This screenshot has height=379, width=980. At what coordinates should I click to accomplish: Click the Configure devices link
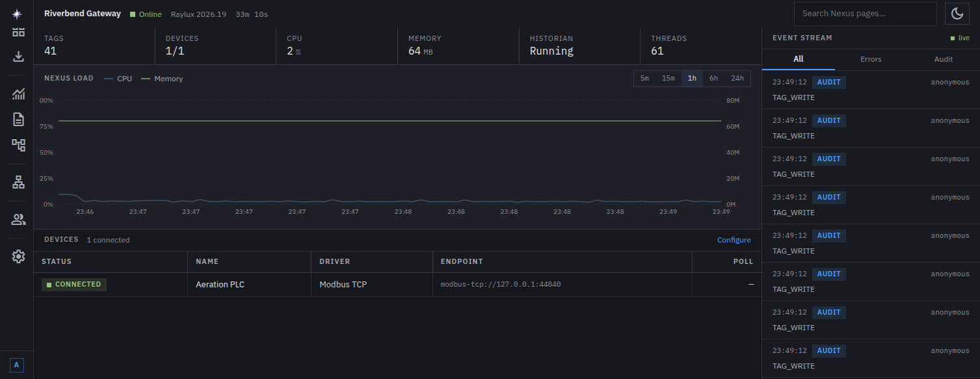734,240
